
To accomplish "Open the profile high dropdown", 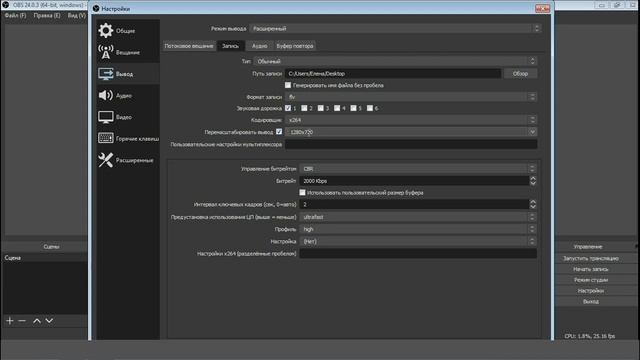I will [x=418, y=229].
